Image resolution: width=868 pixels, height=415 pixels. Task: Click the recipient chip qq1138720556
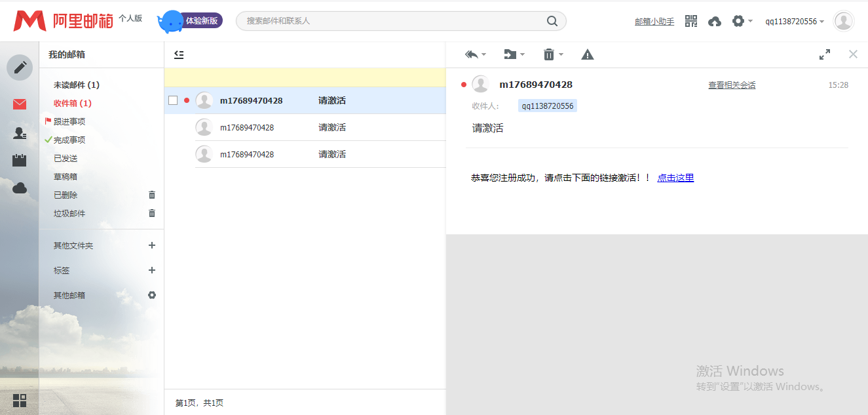pyautogui.click(x=548, y=106)
